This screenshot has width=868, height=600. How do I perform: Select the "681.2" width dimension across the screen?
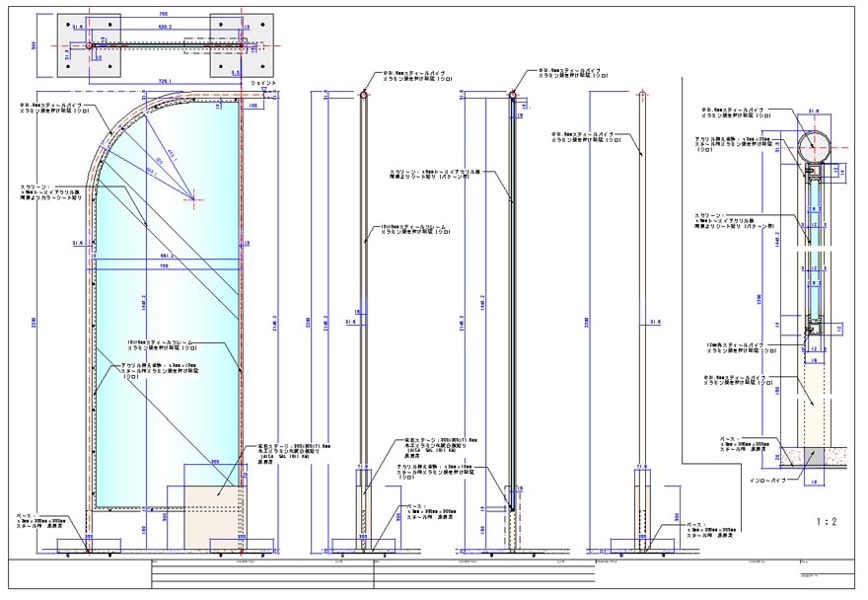coord(167,256)
